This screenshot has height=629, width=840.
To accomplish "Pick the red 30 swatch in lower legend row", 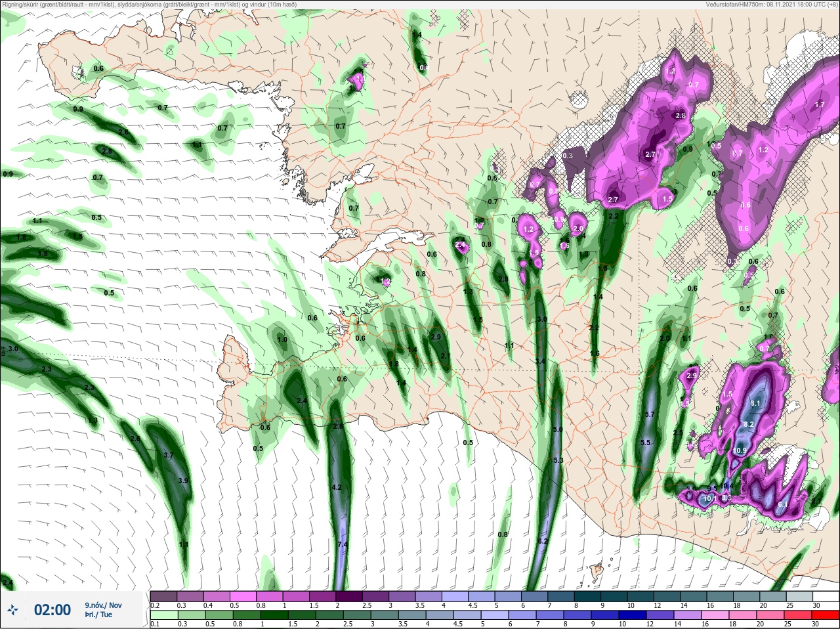I will (826, 615).
